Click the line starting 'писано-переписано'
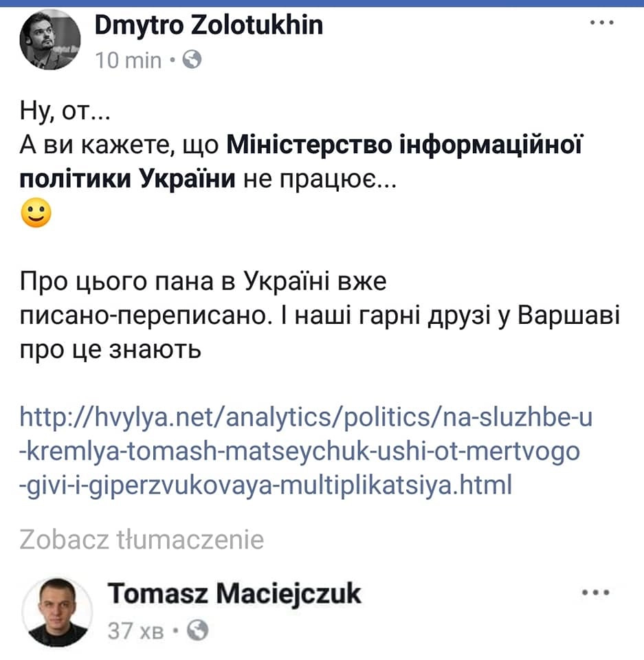The height and width of the screenshot is (660, 644). pyautogui.click(x=320, y=315)
